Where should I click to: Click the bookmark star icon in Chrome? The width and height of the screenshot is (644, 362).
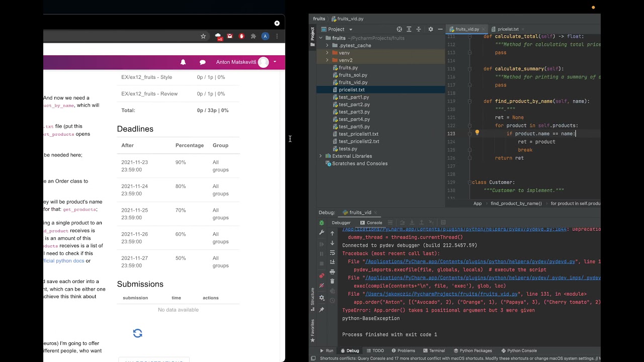(203, 36)
